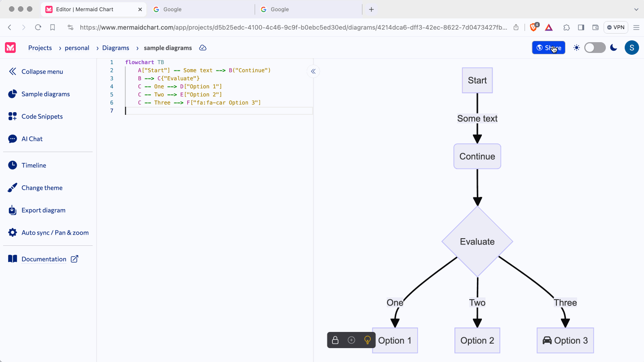The width and height of the screenshot is (644, 362).
Task: Open Auto sync / Pan & zoom settings
Action: (49, 232)
